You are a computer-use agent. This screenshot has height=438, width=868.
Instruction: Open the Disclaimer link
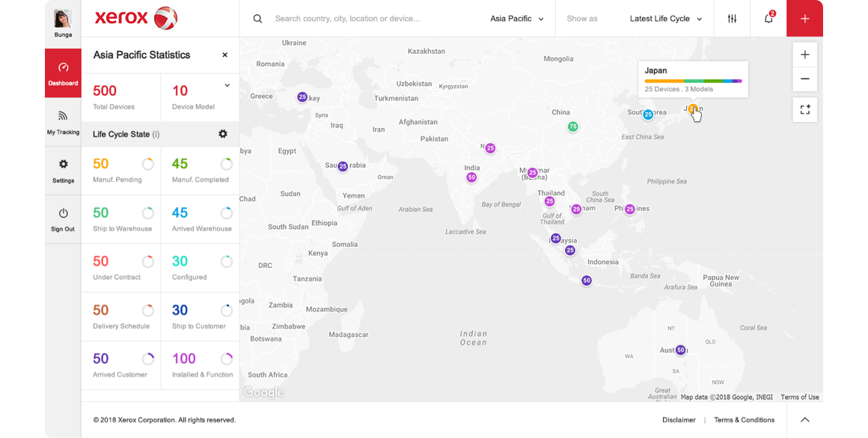pos(679,420)
